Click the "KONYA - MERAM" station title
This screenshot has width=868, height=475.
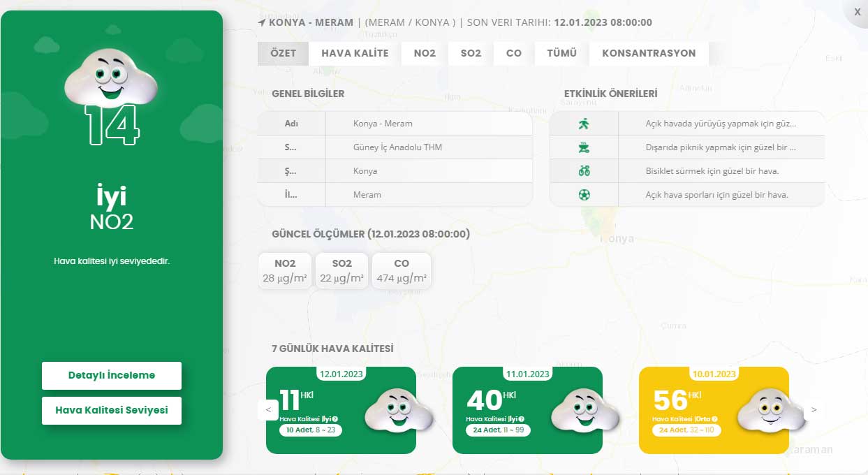[x=311, y=22]
